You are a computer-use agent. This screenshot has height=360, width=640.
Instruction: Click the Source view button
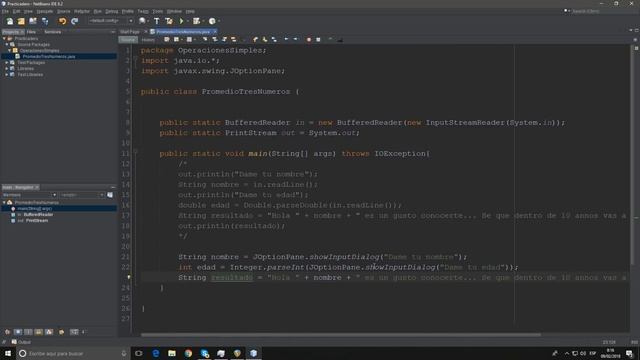tap(128, 40)
